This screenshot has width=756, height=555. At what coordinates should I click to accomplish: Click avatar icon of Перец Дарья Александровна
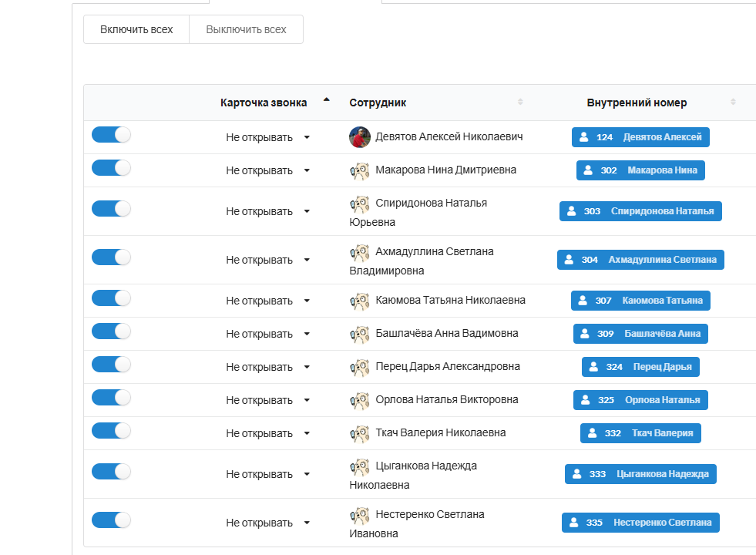pos(359,367)
